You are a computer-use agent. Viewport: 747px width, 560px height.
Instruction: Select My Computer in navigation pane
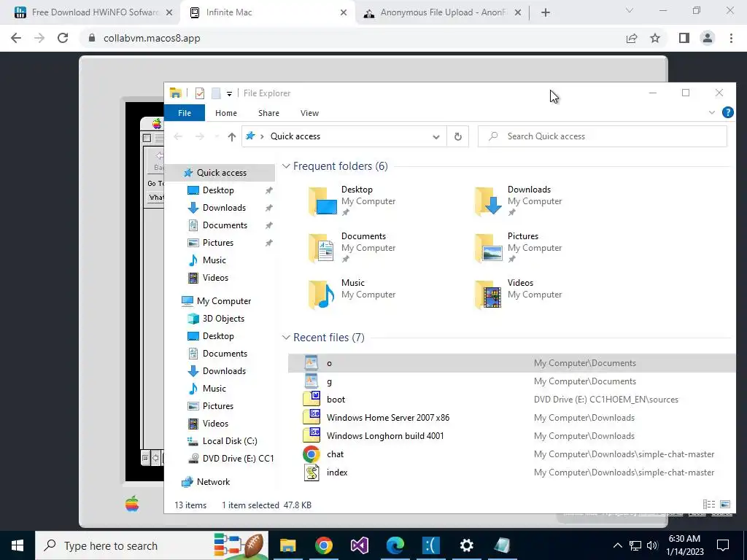(x=223, y=301)
